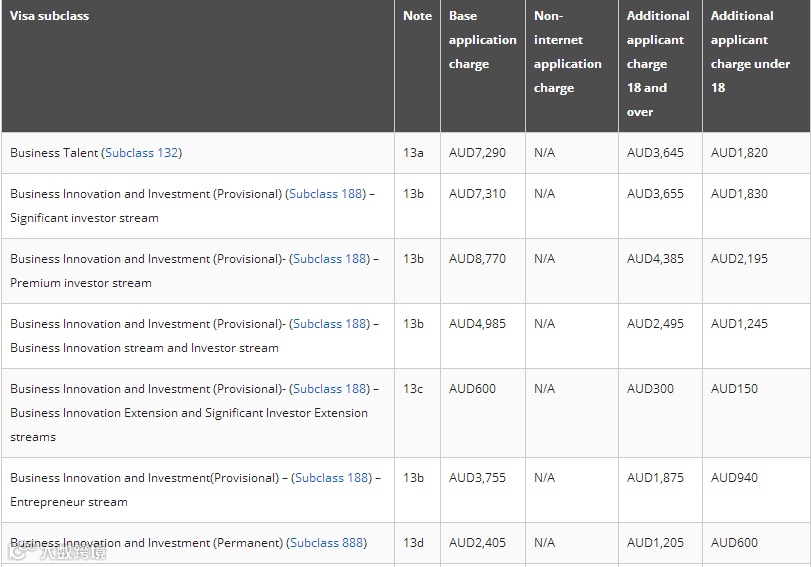811x567 pixels.
Task: Open Subclass 188 link in Extension streams row
Action: click(330, 389)
